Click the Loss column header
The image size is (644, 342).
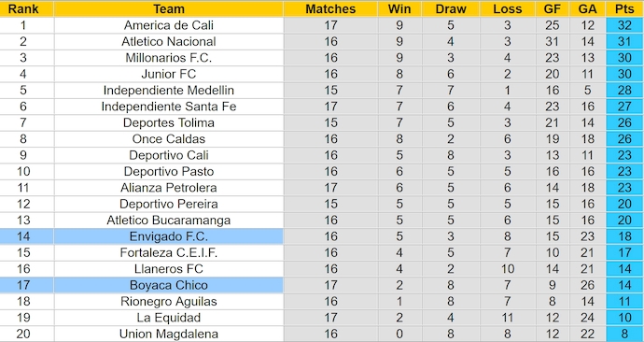pos(507,8)
